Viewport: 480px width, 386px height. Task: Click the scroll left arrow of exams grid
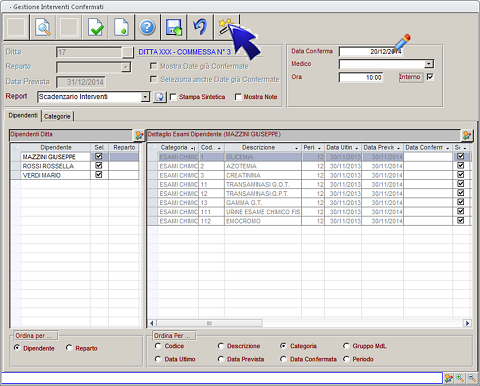click(x=152, y=323)
